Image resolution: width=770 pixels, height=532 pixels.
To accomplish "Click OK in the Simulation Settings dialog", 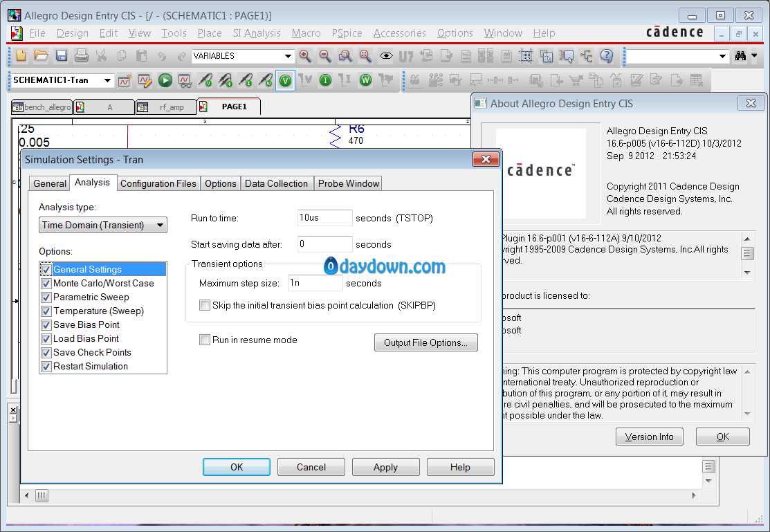I will 237,467.
